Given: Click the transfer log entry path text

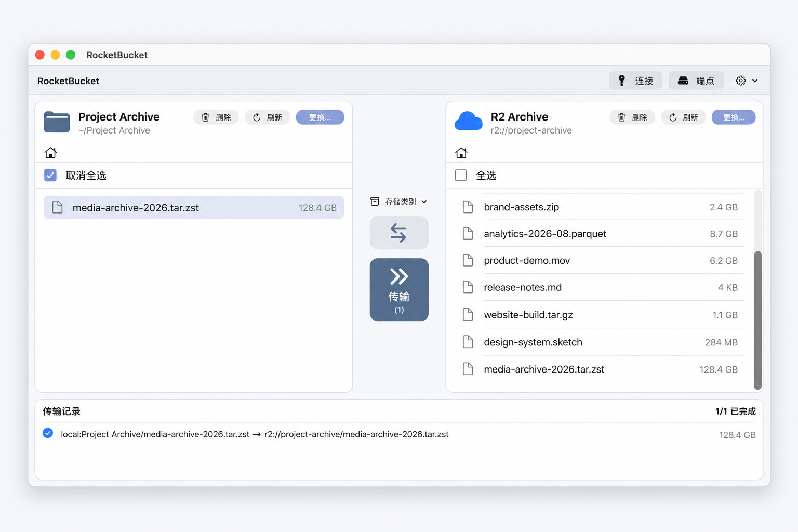Looking at the screenshot, I should click(x=255, y=434).
